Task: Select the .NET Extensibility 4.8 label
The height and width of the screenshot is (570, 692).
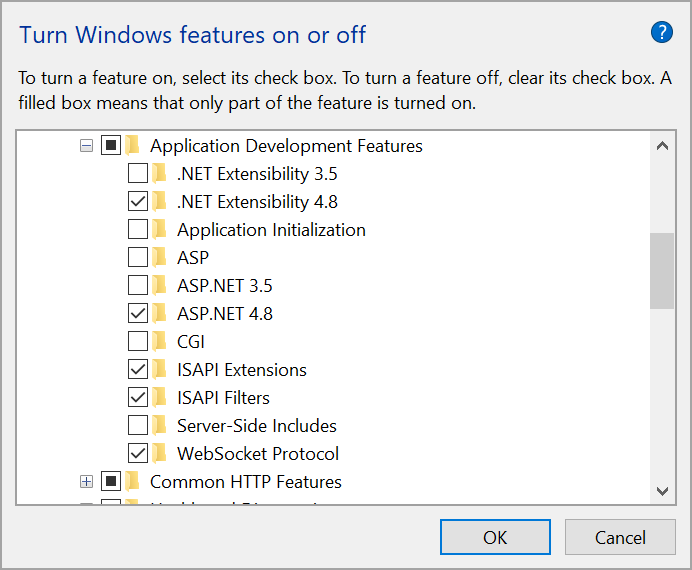Action: point(257,202)
